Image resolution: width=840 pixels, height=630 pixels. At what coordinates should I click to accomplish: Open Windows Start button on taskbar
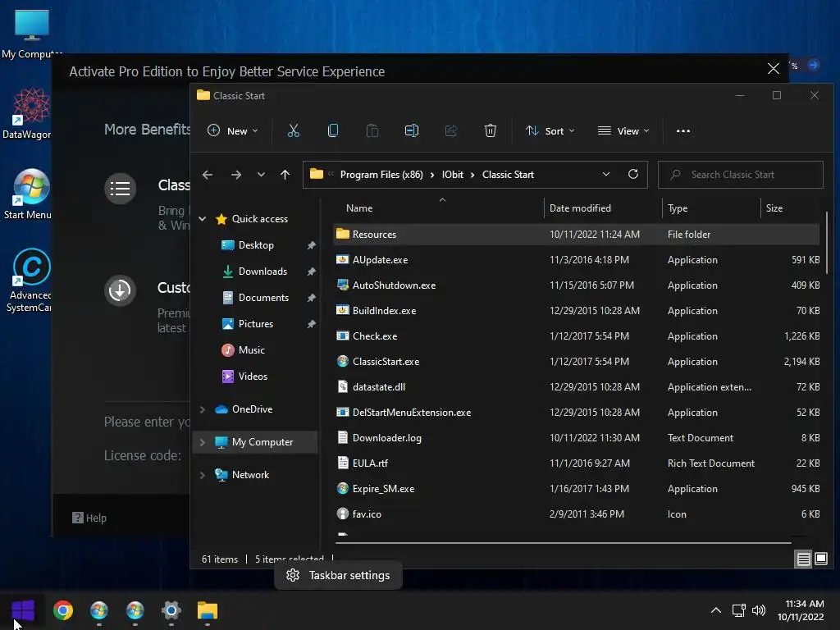(x=22, y=610)
